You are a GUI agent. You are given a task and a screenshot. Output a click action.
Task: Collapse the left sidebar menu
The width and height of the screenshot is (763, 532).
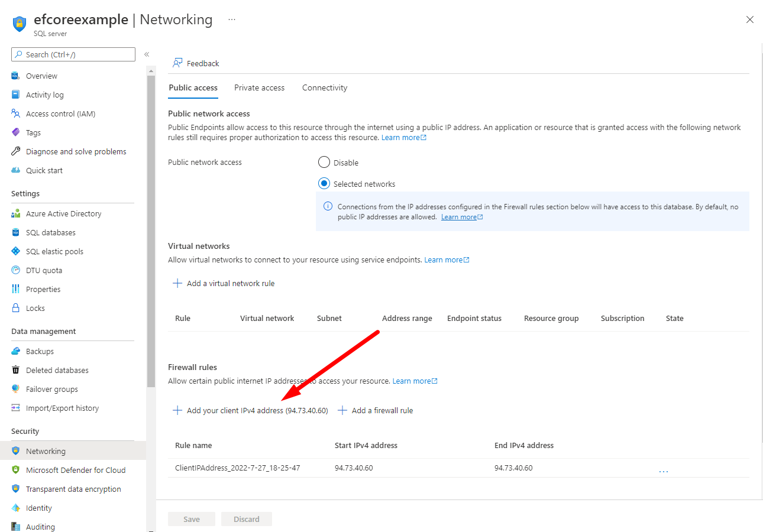pos(147,54)
